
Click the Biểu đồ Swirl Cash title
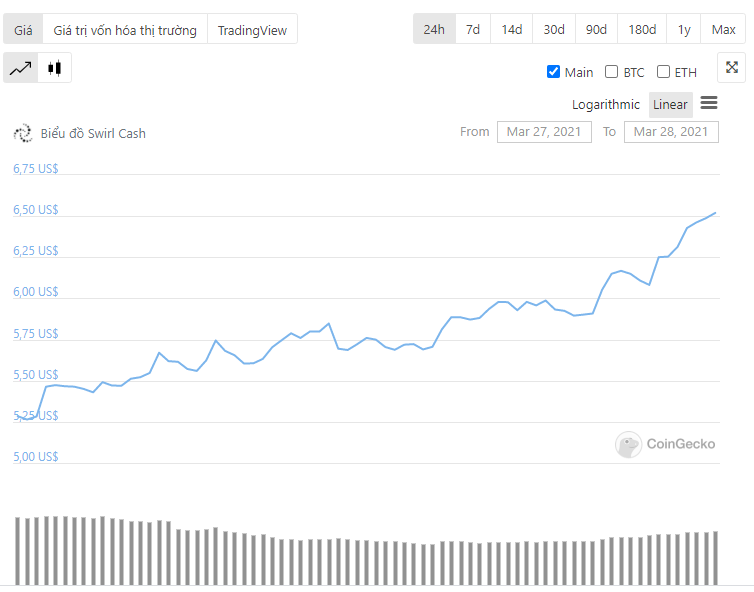93,133
